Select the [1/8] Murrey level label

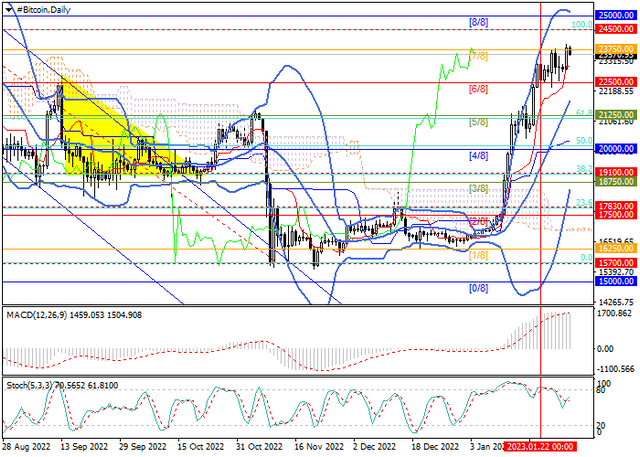pyautogui.click(x=478, y=255)
